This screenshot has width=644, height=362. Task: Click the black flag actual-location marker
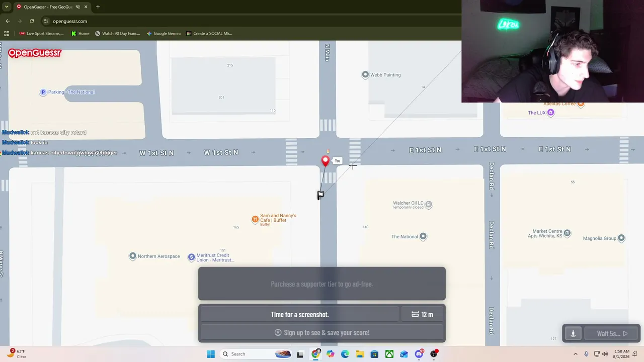(320, 195)
